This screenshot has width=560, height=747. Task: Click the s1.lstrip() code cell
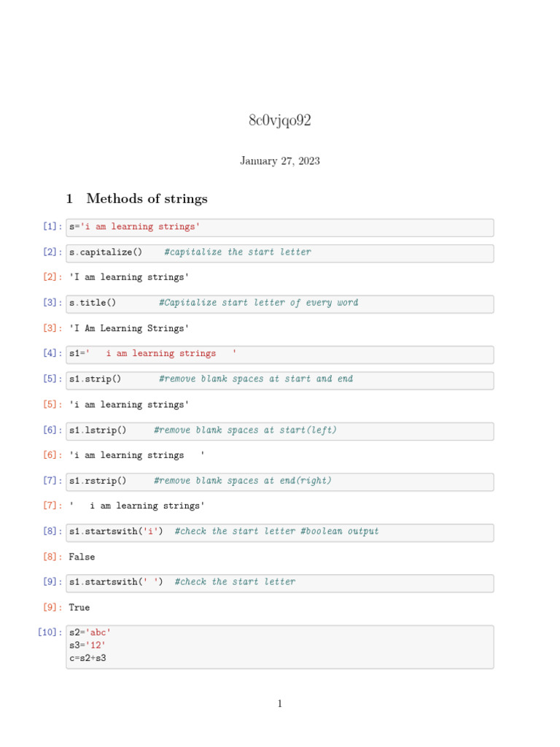click(x=279, y=431)
